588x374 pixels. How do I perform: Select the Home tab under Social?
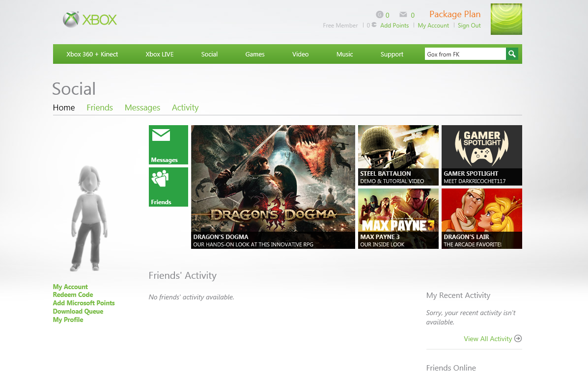point(64,107)
